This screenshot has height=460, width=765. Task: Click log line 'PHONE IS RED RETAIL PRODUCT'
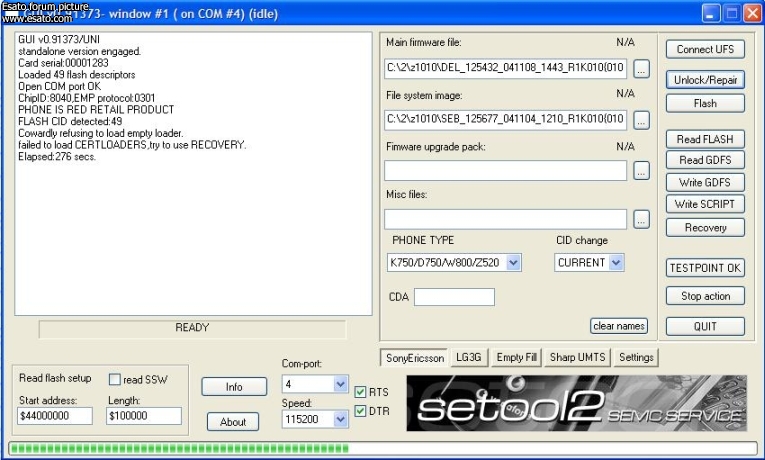point(96,110)
